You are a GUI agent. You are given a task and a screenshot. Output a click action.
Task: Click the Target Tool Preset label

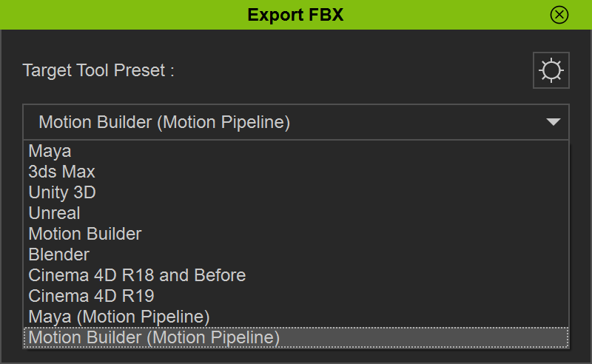(98, 71)
